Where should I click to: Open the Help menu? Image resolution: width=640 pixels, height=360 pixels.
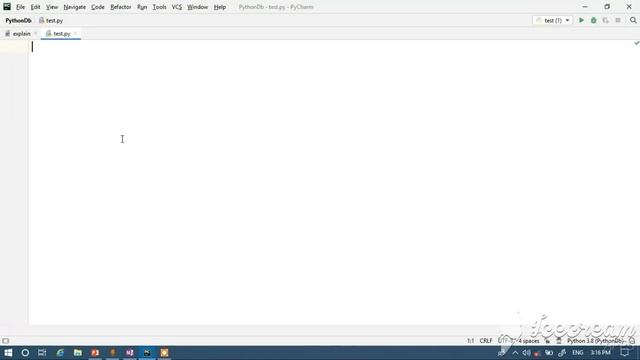click(x=220, y=7)
